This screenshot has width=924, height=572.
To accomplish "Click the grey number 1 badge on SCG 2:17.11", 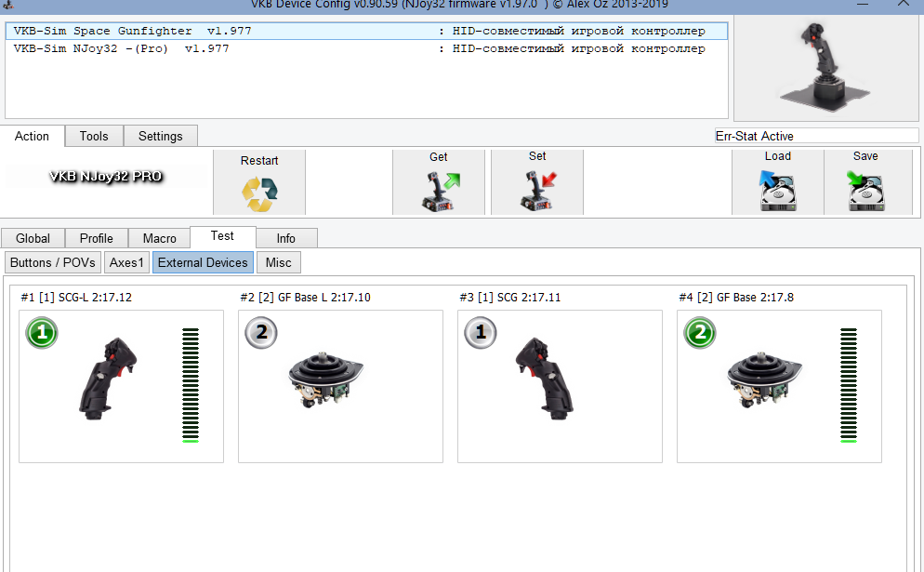I will [x=481, y=333].
